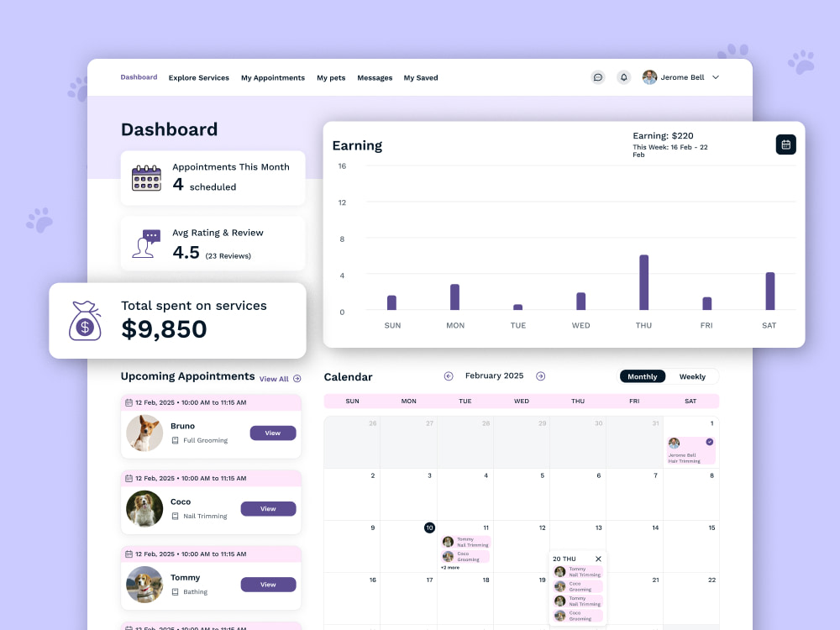Viewport: 840px width, 630px height.
Task: Select the MON bar in Earning chart
Action: [x=454, y=297]
